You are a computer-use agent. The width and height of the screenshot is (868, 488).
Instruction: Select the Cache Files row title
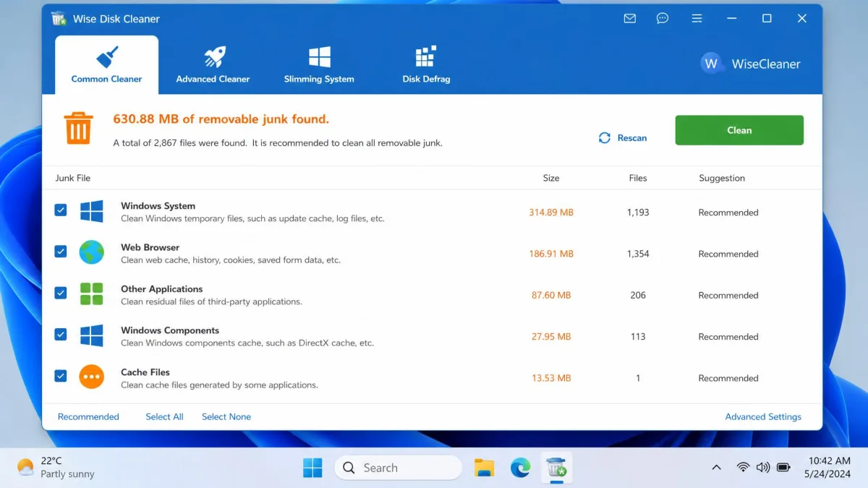(x=145, y=372)
